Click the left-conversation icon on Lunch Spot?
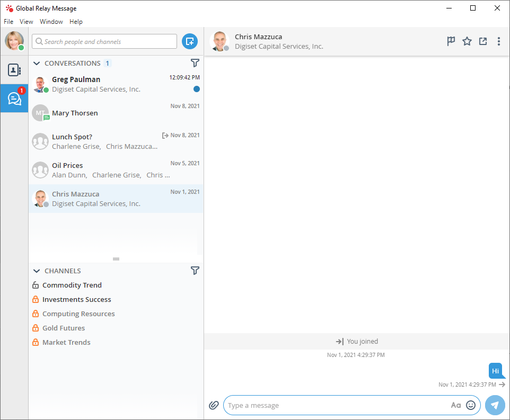510x420 pixels. 165,136
